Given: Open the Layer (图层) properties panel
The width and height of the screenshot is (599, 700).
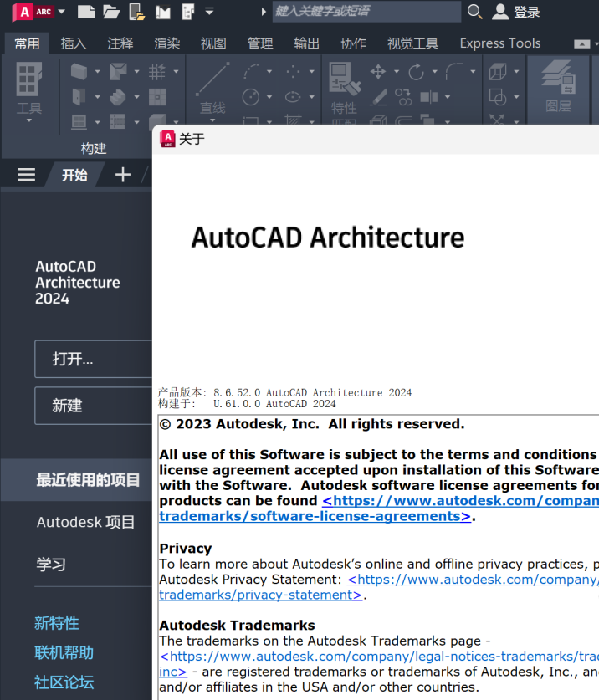Looking at the screenshot, I should 558,87.
